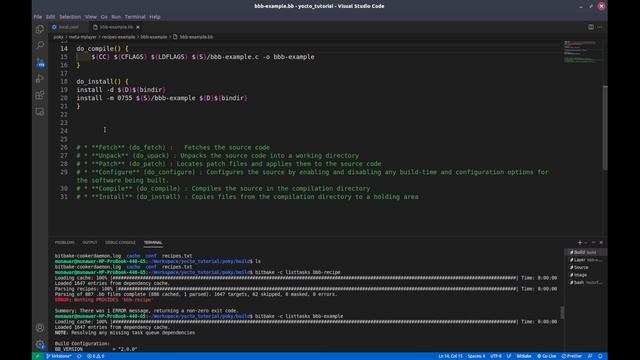This screenshot has height=360, width=640.
Task: Click the terminal vertical scrollbar thumb
Action: (562, 313)
